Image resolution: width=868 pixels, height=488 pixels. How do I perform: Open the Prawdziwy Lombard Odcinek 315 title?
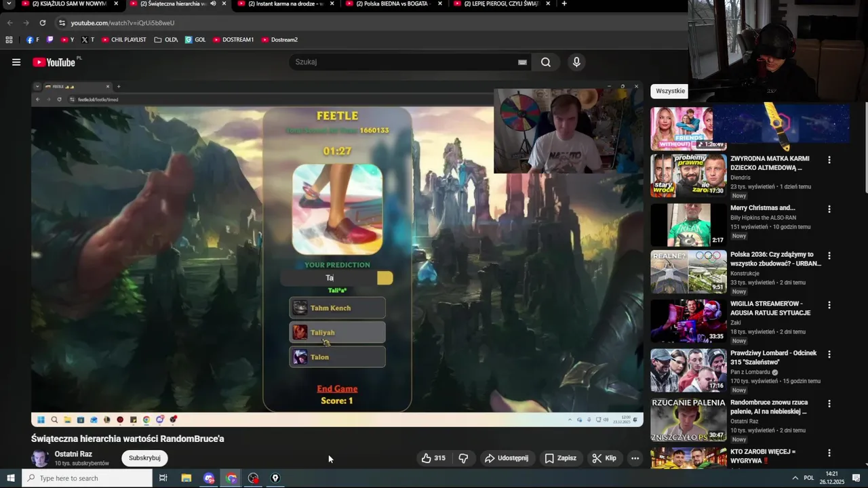[x=774, y=358]
